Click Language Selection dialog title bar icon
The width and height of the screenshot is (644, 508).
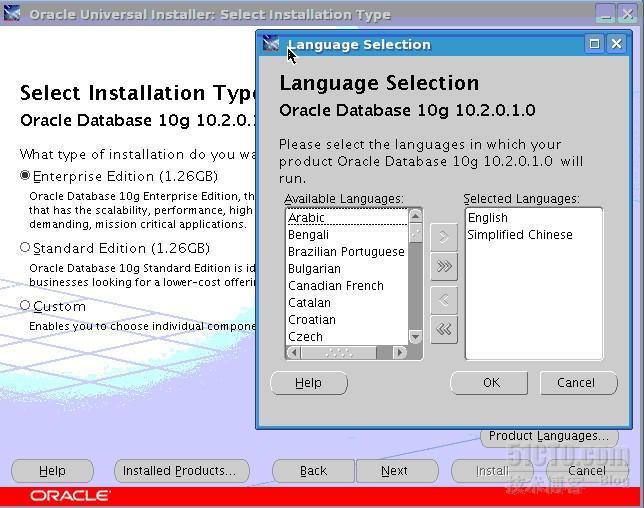pyautogui.click(x=271, y=43)
